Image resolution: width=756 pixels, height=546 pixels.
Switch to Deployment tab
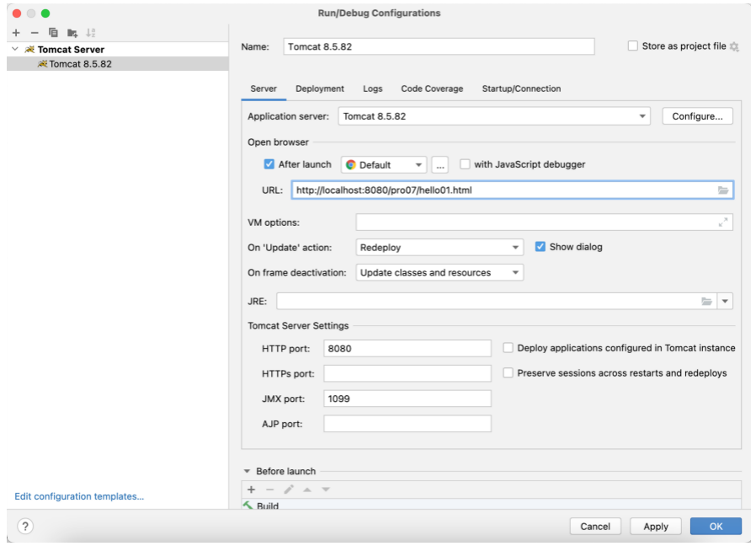pyautogui.click(x=320, y=88)
